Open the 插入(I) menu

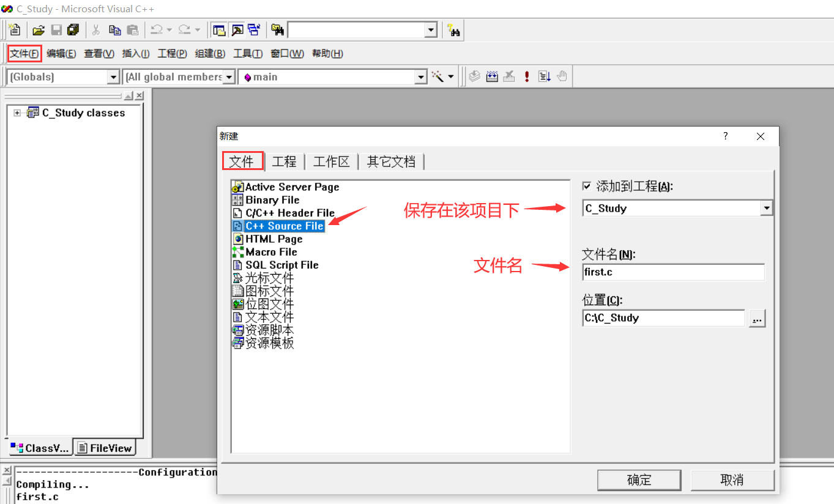136,54
